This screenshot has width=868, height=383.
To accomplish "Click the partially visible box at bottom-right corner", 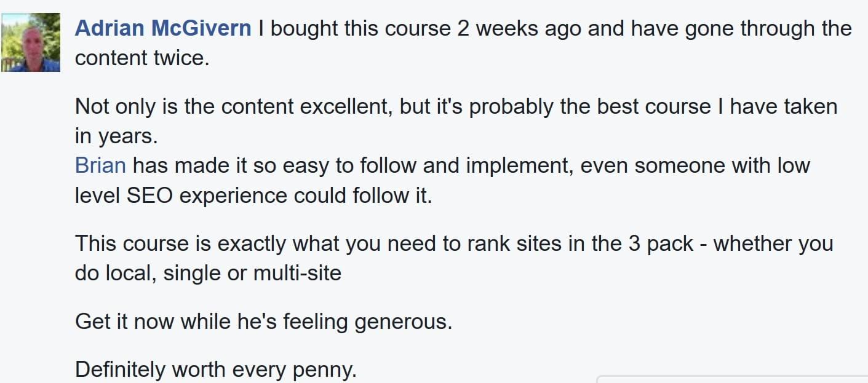I will (x=732, y=379).
